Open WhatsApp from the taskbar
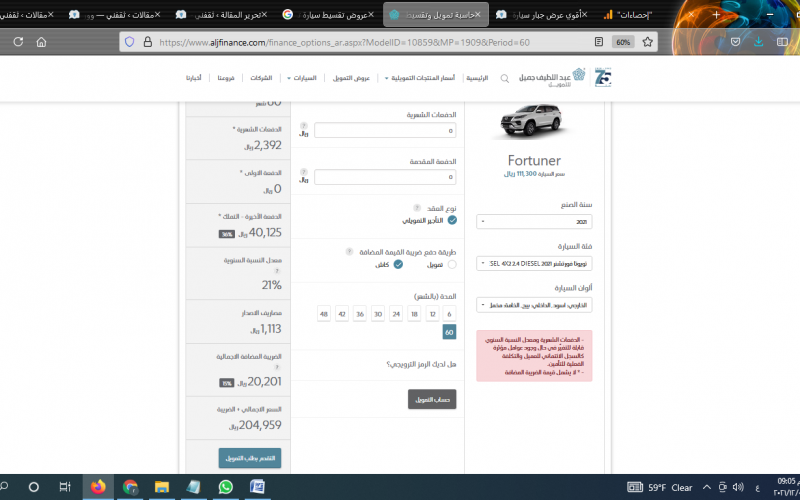Viewport: 800px width, 500px height. point(225,487)
